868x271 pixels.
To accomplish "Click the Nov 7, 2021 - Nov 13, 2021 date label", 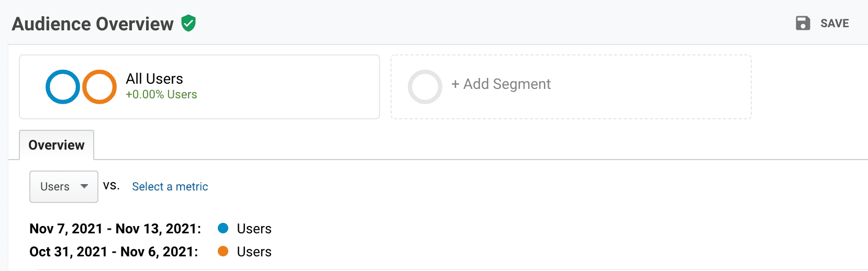I will click(115, 229).
